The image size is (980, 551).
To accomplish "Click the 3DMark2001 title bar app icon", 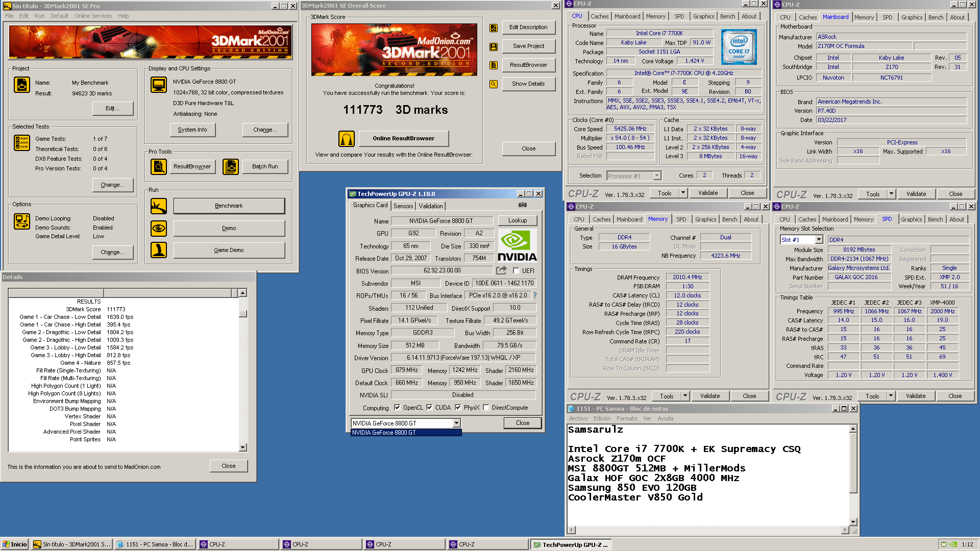I will pyautogui.click(x=7, y=6).
